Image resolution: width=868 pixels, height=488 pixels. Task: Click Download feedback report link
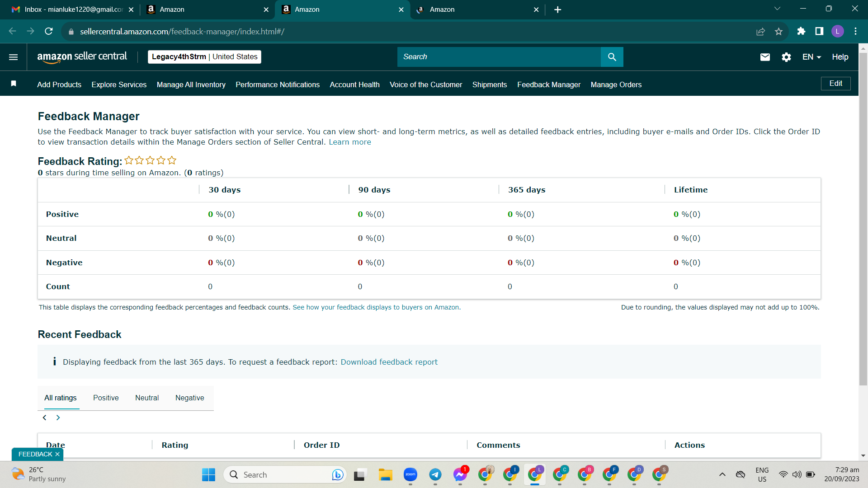point(389,362)
